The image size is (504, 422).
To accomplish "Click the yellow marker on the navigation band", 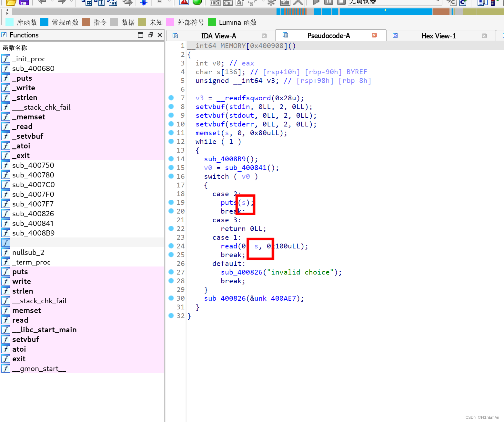I will (x=385, y=10).
